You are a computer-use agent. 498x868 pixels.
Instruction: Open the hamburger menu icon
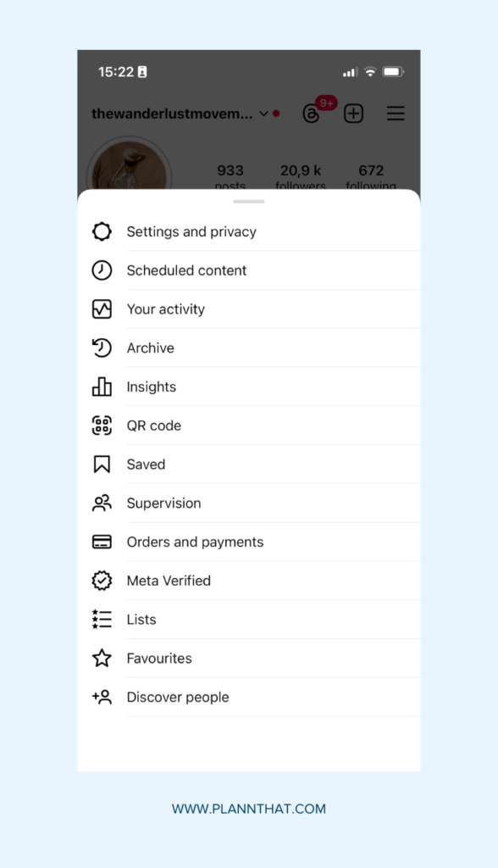click(395, 113)
